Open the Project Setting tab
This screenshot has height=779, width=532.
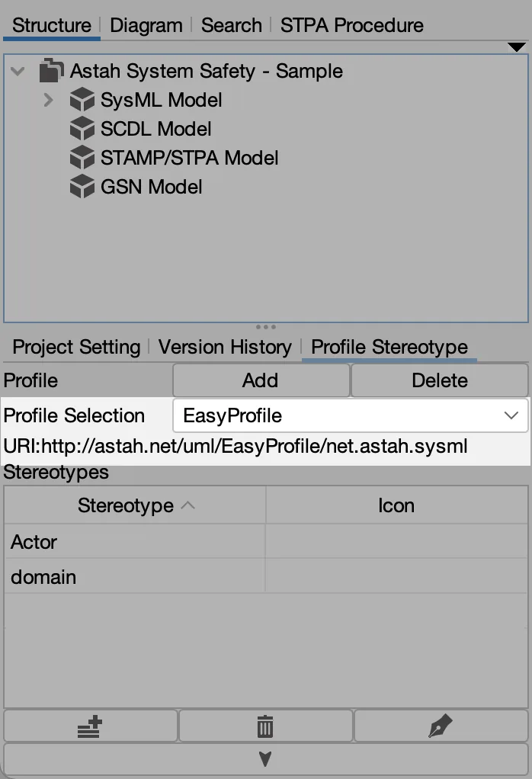76,347
